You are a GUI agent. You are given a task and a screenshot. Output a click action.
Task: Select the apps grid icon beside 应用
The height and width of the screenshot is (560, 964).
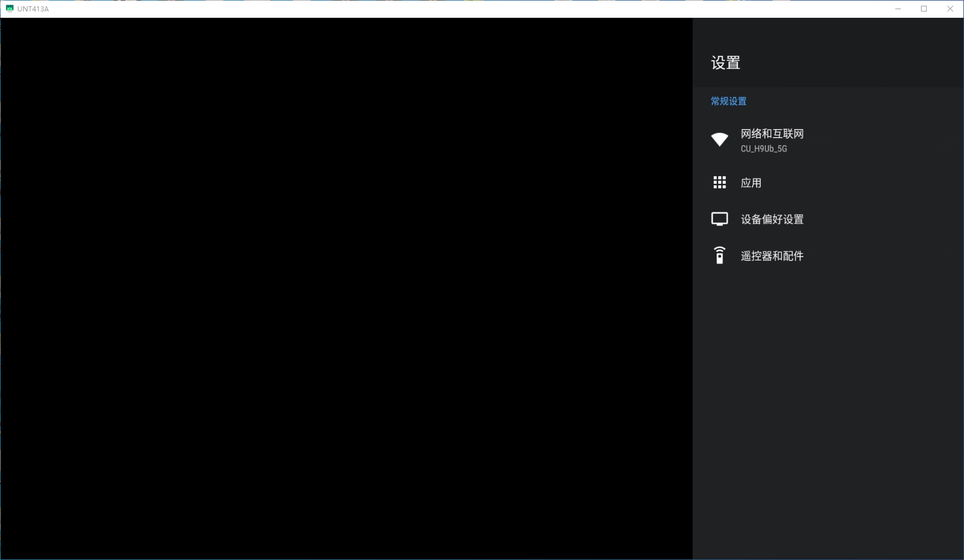click(719, 182)
